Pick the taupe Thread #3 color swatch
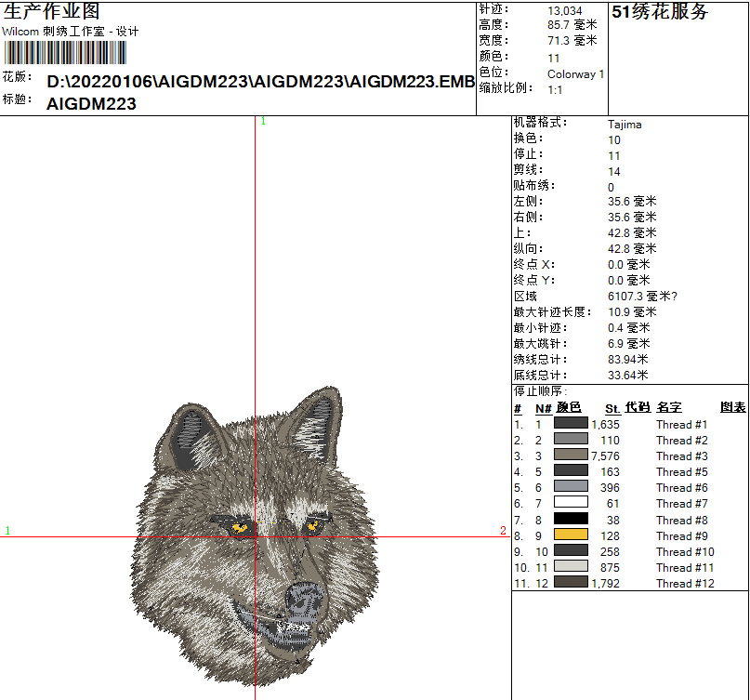750x700 pixels. [x=572, y=456]
